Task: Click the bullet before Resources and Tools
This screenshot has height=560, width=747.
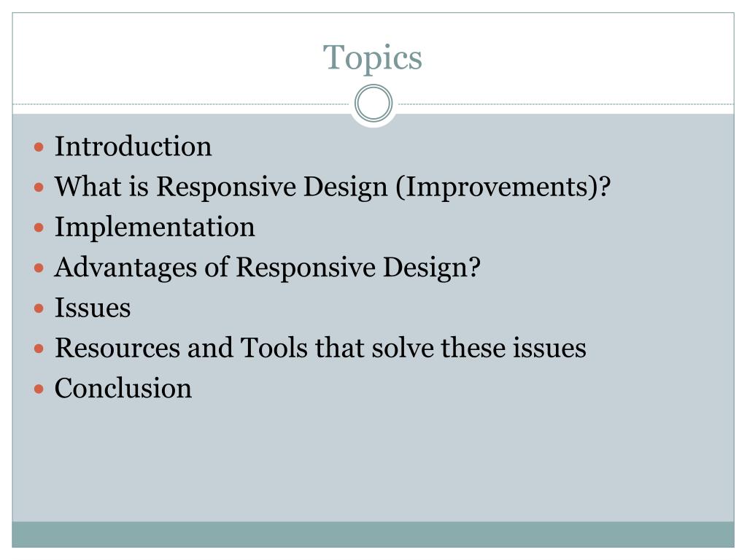Action: [x=39, y=349]
